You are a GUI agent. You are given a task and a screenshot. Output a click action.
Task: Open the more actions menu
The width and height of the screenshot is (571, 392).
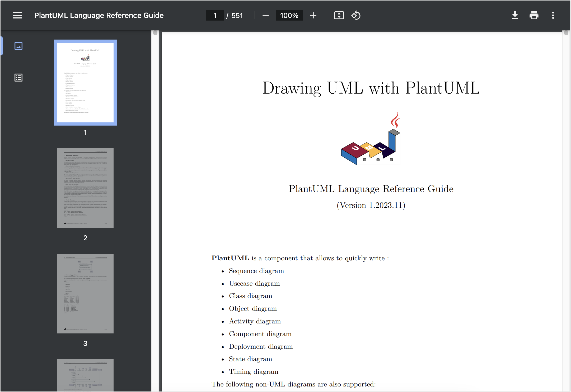tap(553, 16)
